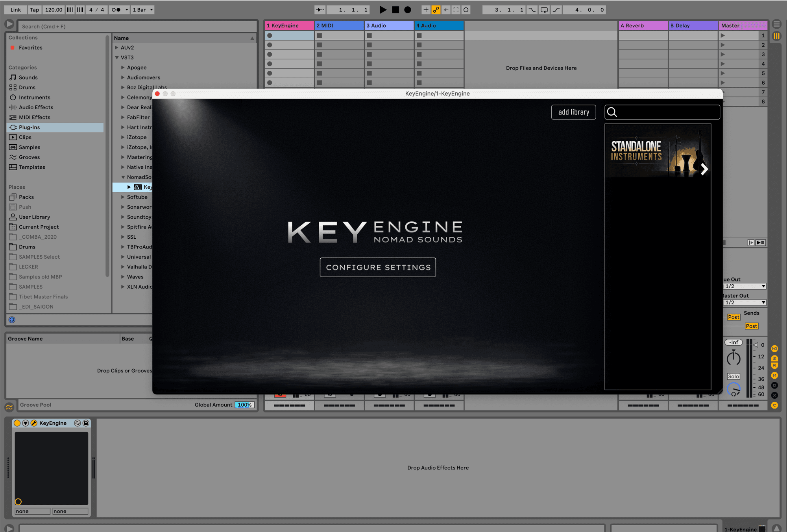Viewport: 787px width, 532px height.
Task: Toggle the In/Out section I-O icon
Action: click(774, 349)
